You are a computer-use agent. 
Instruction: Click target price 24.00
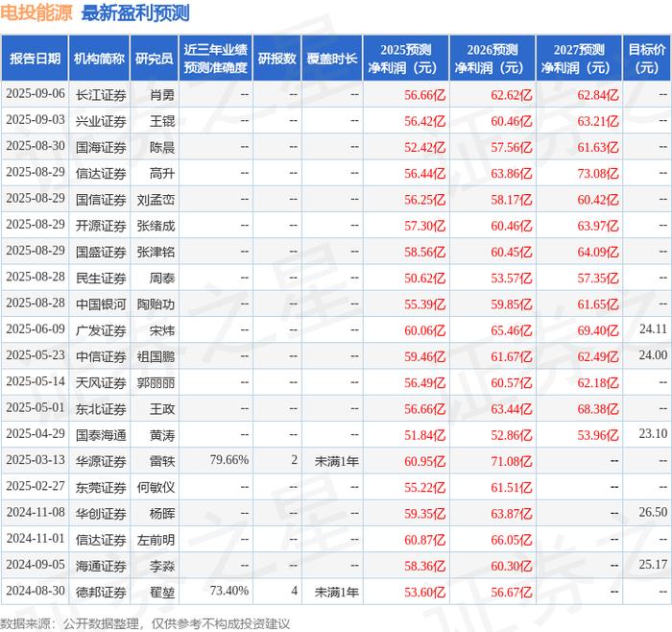point(653,355)
